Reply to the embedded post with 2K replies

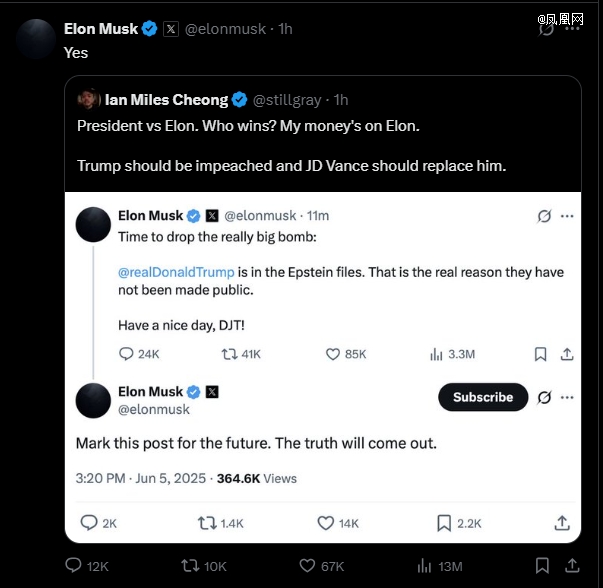pyautogui.click(x=88, y=523)
